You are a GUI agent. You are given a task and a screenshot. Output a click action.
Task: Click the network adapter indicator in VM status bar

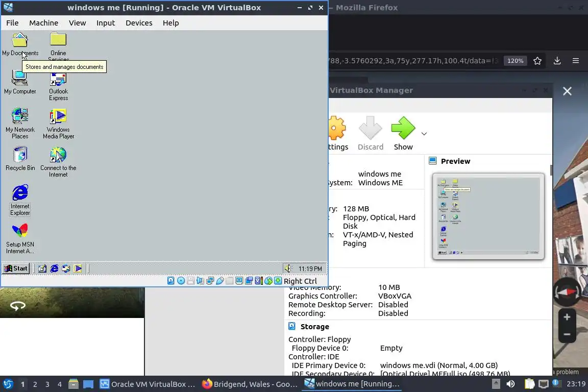(210, 281)
